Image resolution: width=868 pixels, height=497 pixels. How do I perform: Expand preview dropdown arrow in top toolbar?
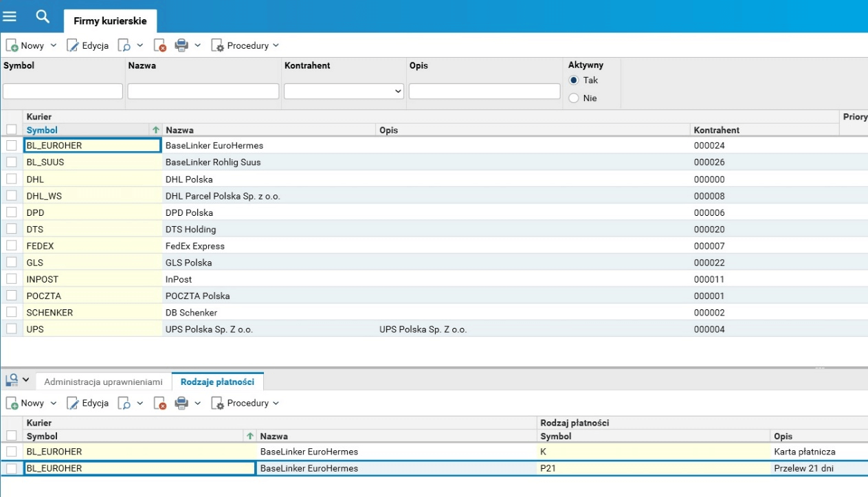tap(140, 45)
